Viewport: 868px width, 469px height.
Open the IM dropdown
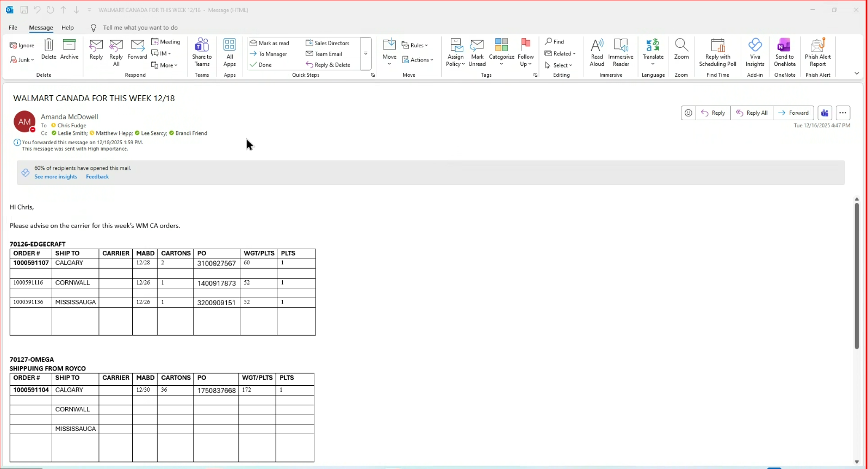162,53
